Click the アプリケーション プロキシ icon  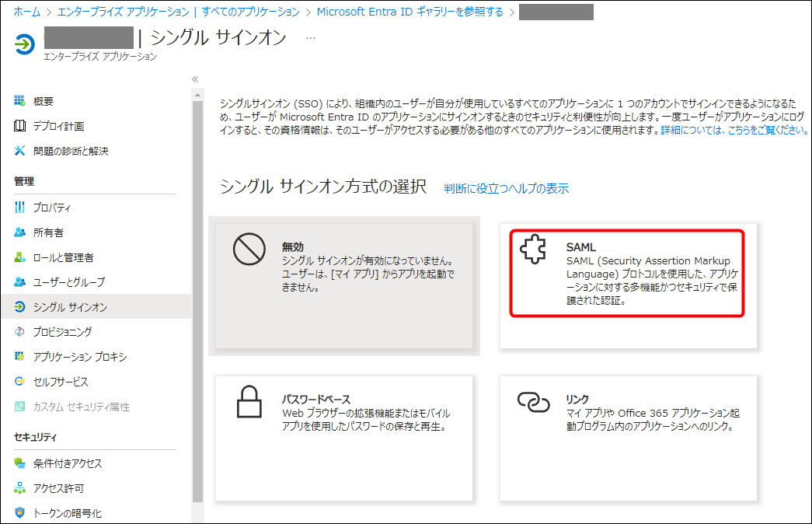point(19,356)
